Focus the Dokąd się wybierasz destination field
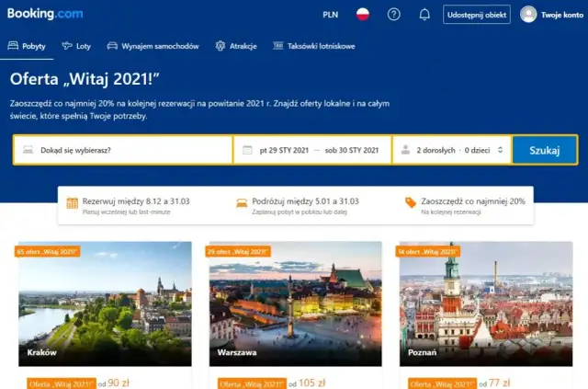 point(123,150)
